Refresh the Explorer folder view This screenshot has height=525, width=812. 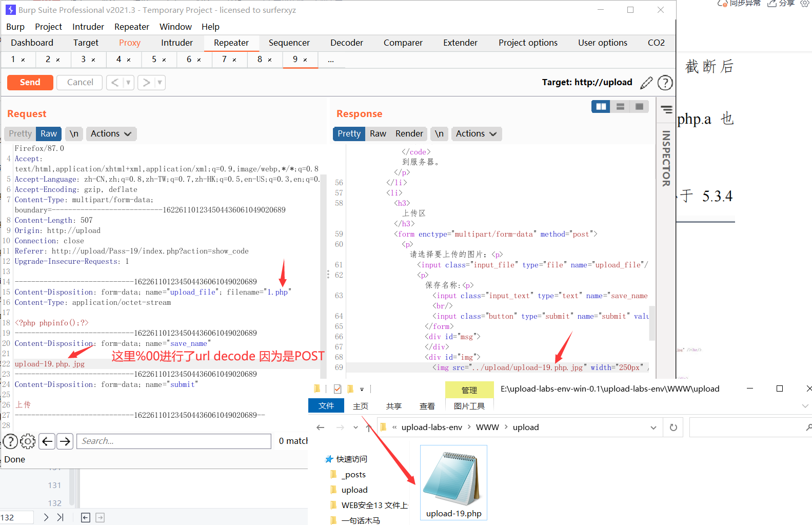(674, 427)
